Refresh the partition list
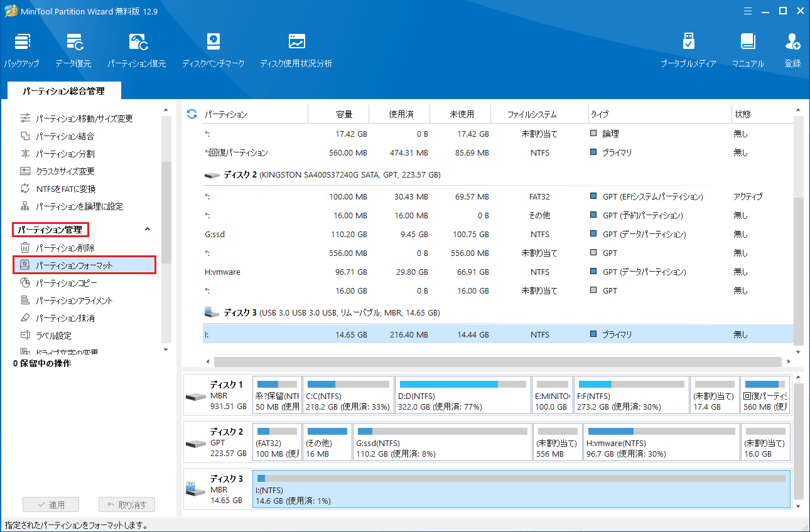The width and height of the screenshot is (810, 532). [190, 114]
